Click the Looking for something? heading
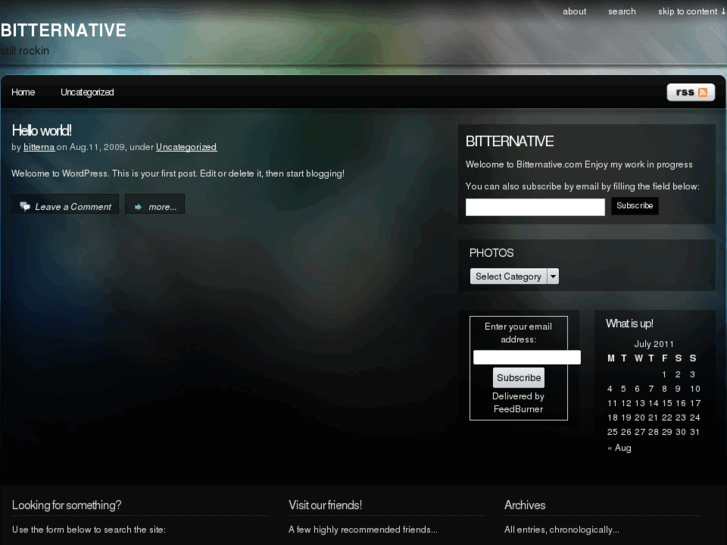The width and height of the screenshot is (727, 545). click(x=66, y=505)
